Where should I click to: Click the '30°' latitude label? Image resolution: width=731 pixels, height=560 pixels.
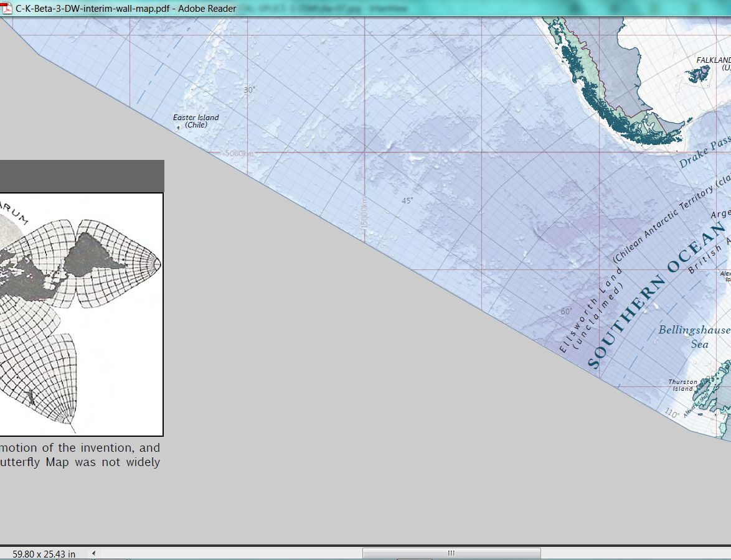point(250,90)
